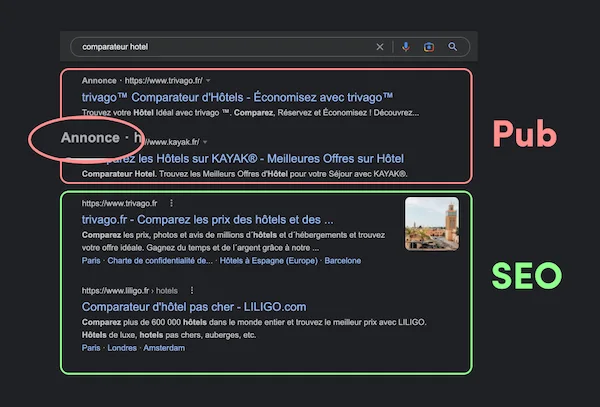Viewport: 600px width, 407px height.
Task: Open the three-dot menu beside https://www.trivago.fr
Action: [x=171, y=203]
